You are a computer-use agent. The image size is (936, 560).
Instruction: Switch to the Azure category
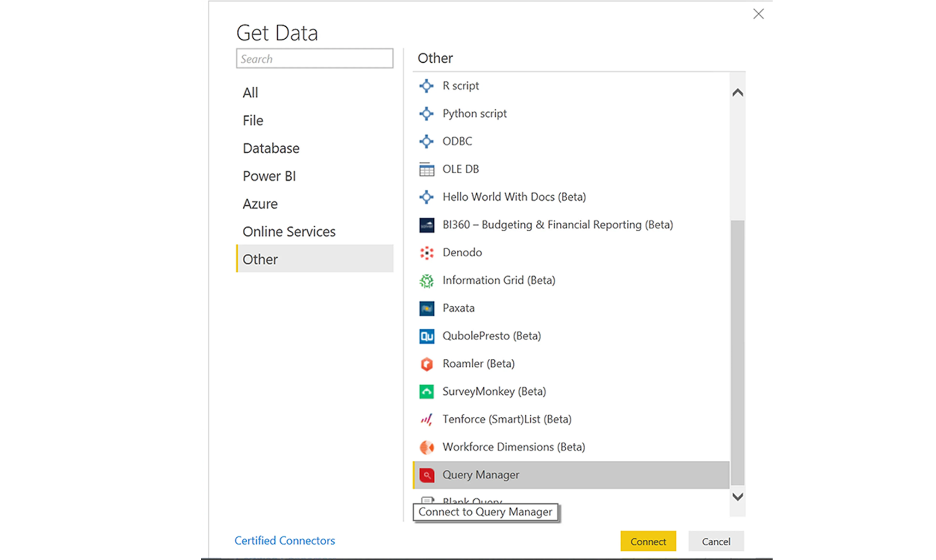[x=315, y=204]
